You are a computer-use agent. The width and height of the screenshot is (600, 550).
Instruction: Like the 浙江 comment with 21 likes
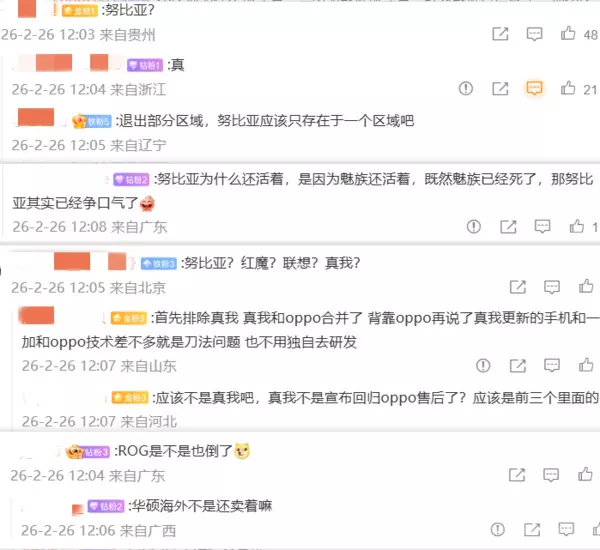tap(568, 88)
